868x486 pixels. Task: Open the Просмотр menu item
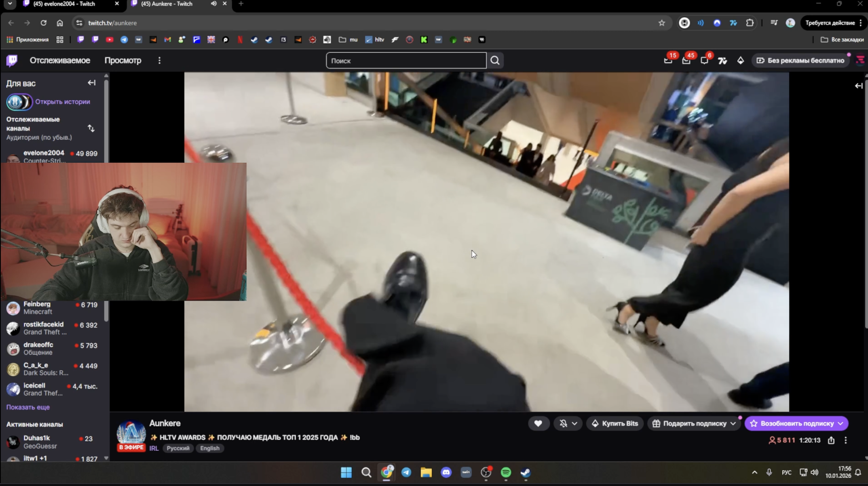123,61
